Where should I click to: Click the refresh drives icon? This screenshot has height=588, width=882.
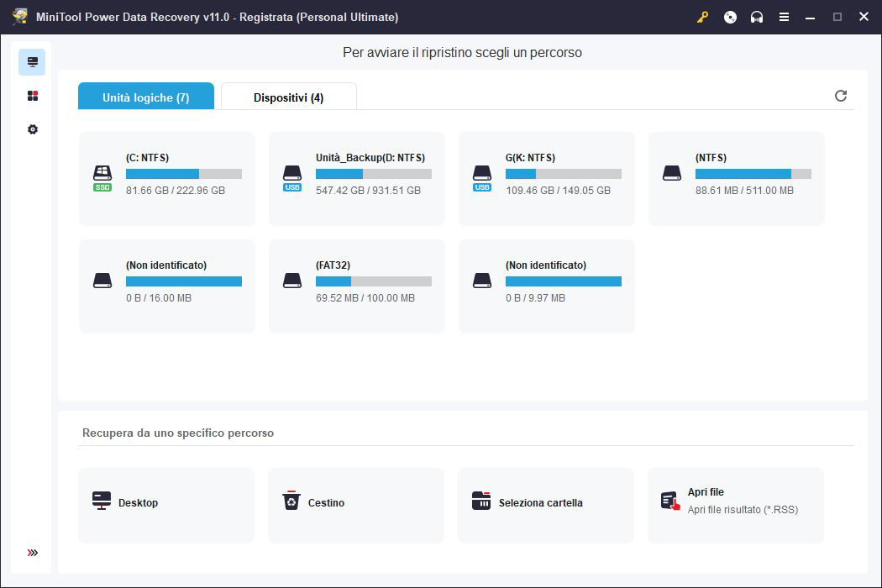(841, 96)
